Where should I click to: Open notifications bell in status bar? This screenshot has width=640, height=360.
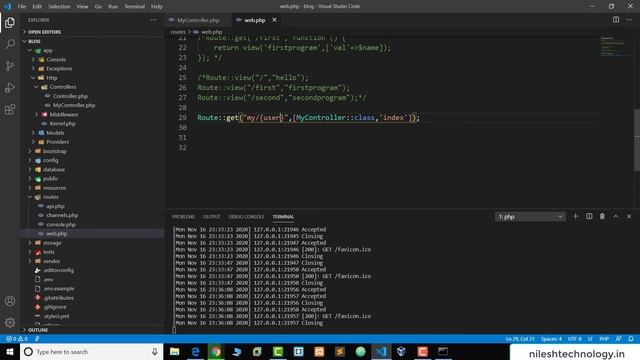tap(631, 339)
